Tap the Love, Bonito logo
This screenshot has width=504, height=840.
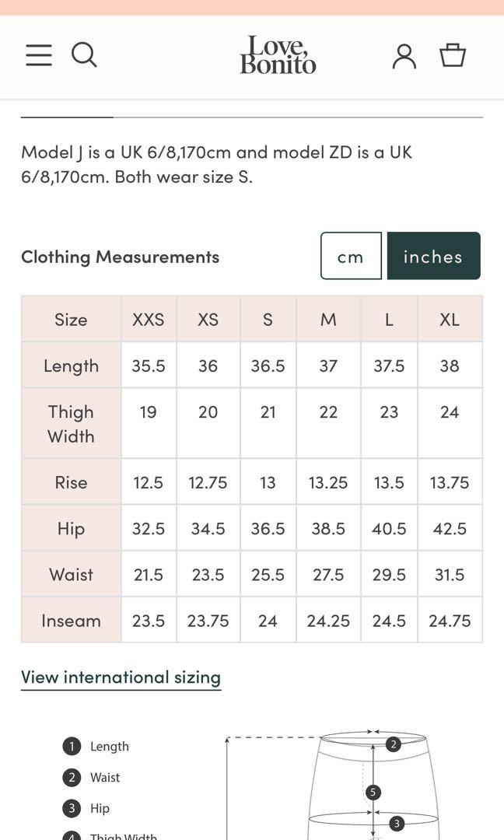pyautogui.click(x=278, y=55)
